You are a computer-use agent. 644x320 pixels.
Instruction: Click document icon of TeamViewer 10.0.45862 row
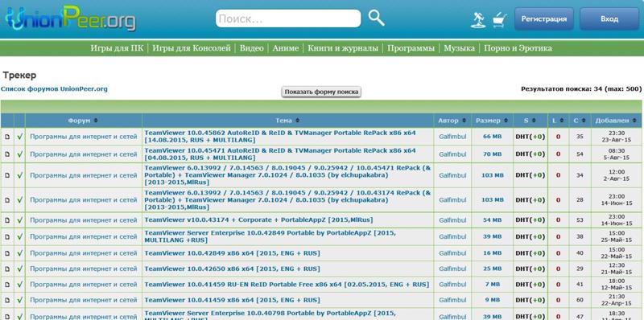(7, 137)
